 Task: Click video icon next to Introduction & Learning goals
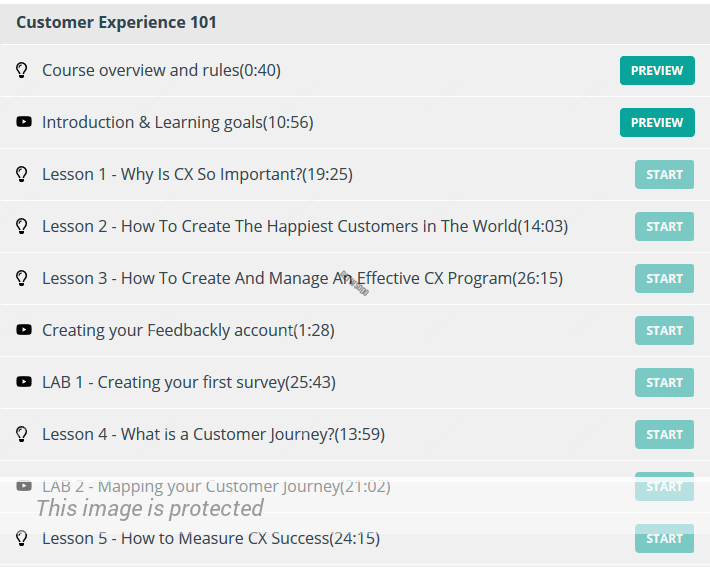pyautogui.click(x=24, y=122)
